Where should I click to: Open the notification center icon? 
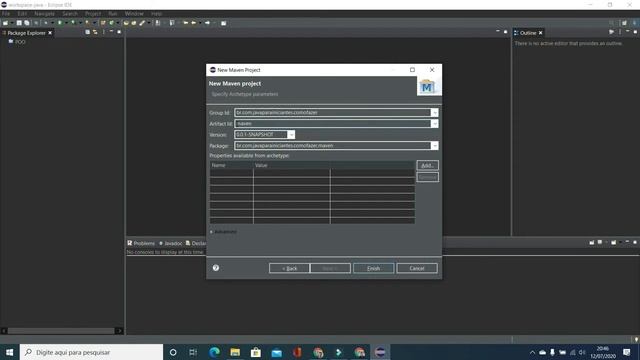pyautogui.click(x=627, y=352)
